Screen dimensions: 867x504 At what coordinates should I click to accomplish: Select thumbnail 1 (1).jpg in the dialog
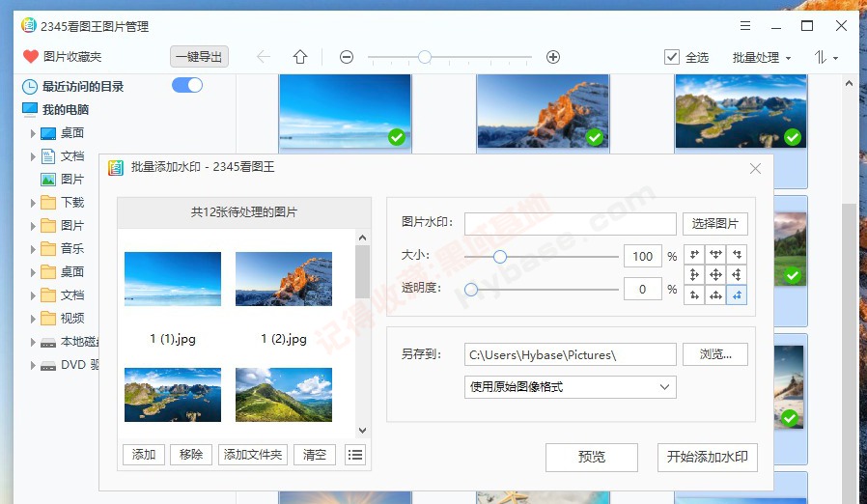tap(173, 279)
